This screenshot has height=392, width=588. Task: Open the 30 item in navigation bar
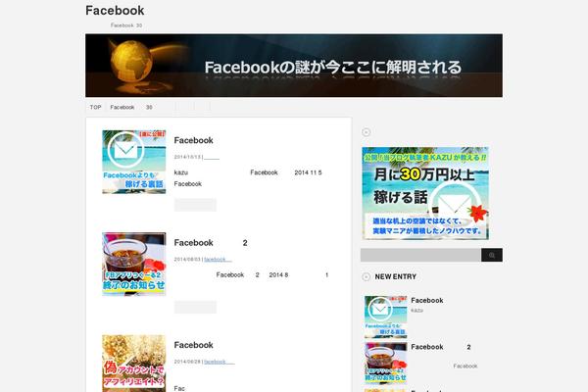tap(149, 107)
